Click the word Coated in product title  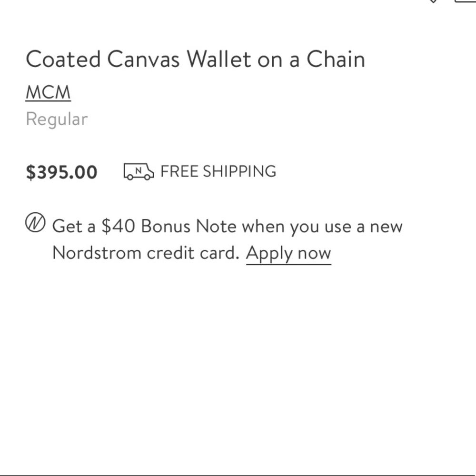63,59
